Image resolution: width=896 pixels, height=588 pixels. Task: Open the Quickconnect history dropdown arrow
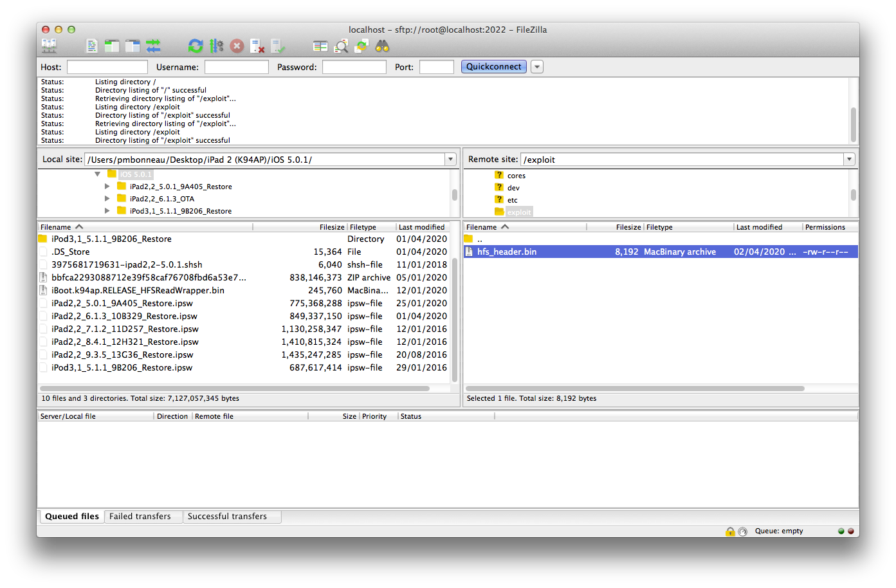(537, 67)
